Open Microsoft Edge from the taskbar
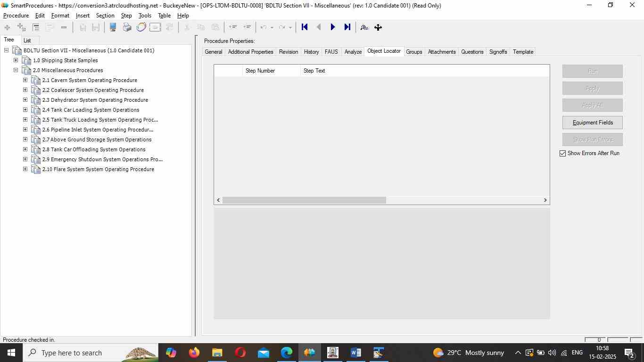The height and width of the screenshot is (362, 644). pyautogui.click(x=287, y=353)
